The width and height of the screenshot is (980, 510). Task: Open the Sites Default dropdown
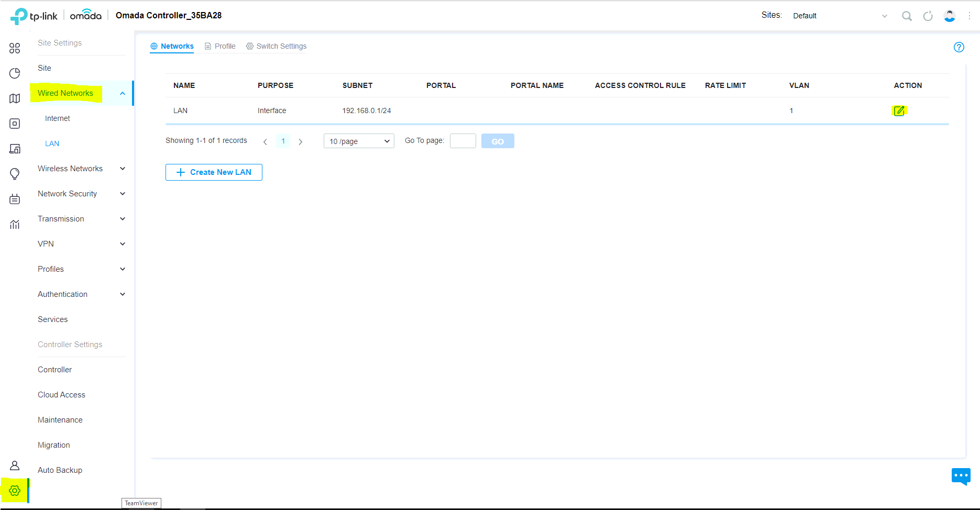click(839, 16)
